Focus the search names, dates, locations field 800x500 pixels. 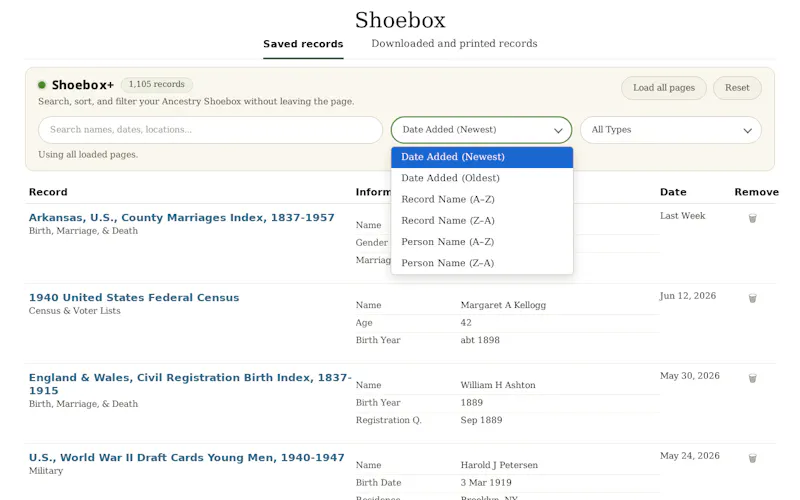[210, 130]
